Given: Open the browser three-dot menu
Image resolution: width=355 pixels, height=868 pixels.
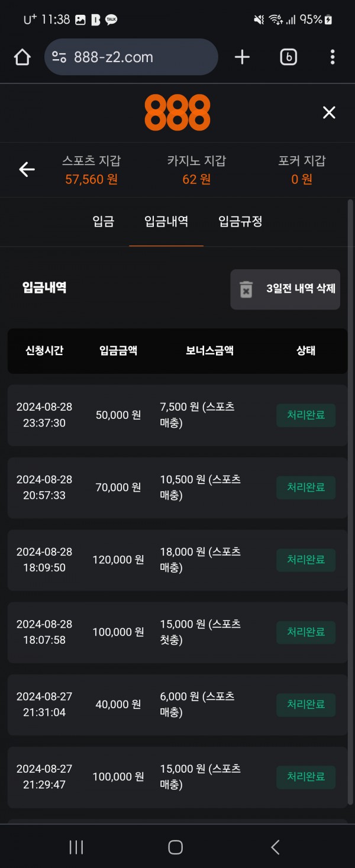Looking at the screenshot, I should (333, 57).
